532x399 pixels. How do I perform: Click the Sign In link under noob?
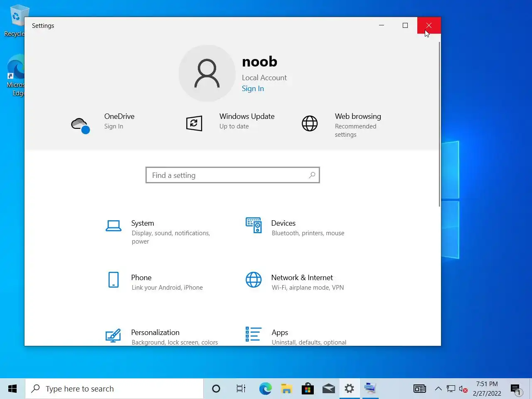(253, 89)
